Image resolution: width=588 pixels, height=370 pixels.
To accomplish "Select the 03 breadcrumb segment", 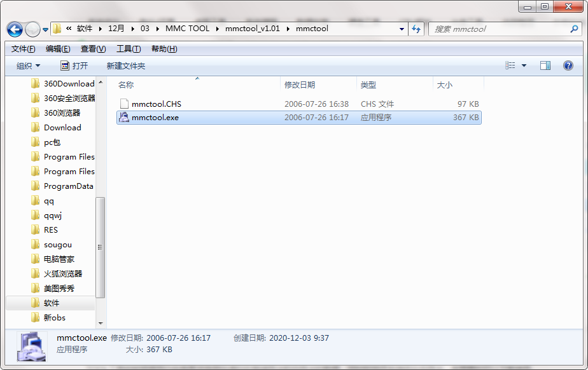I will pyautogui.click(x=144, y=29).
